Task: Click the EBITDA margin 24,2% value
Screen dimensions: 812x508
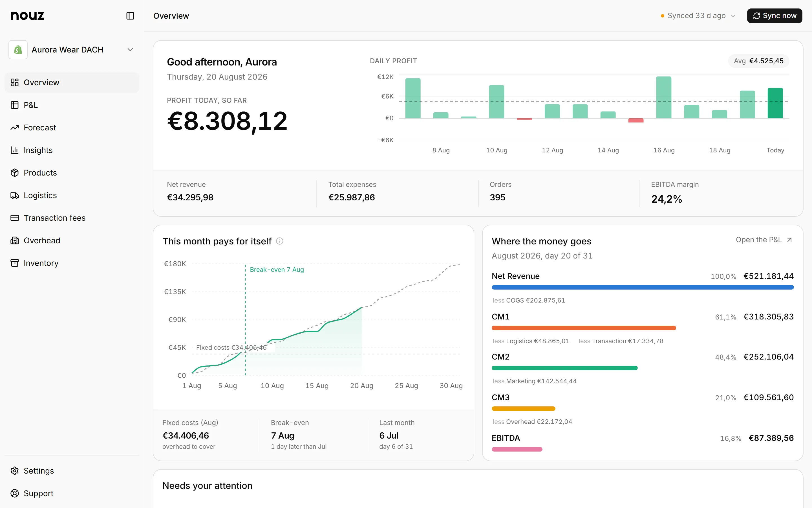Action: coord(667,199)
